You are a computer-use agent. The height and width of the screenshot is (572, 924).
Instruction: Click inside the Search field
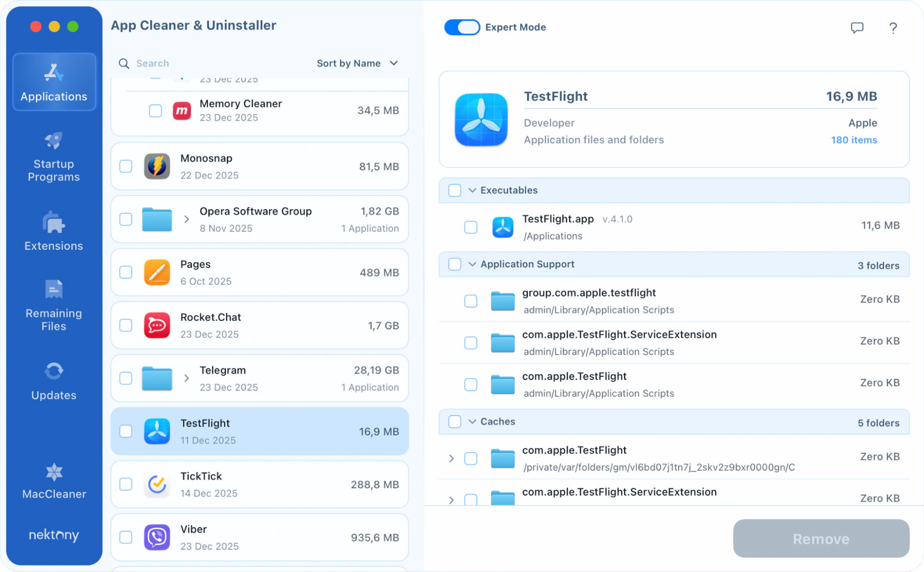click(x=185, y=63)
